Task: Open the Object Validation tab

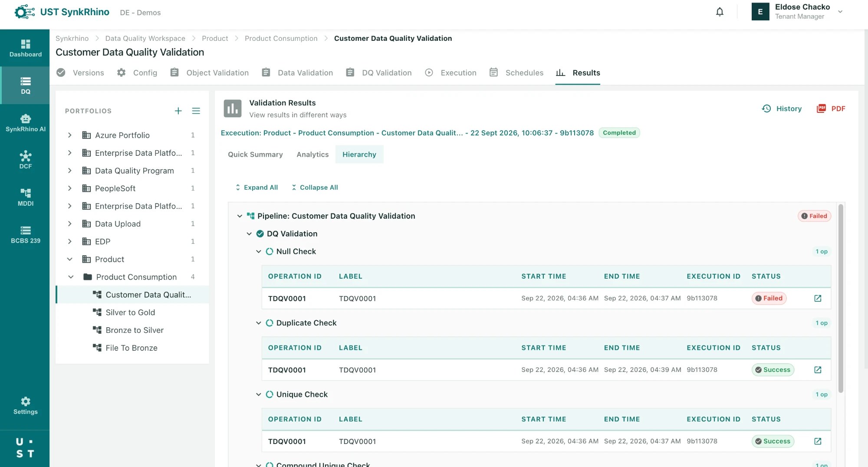Action: point(209,73)
